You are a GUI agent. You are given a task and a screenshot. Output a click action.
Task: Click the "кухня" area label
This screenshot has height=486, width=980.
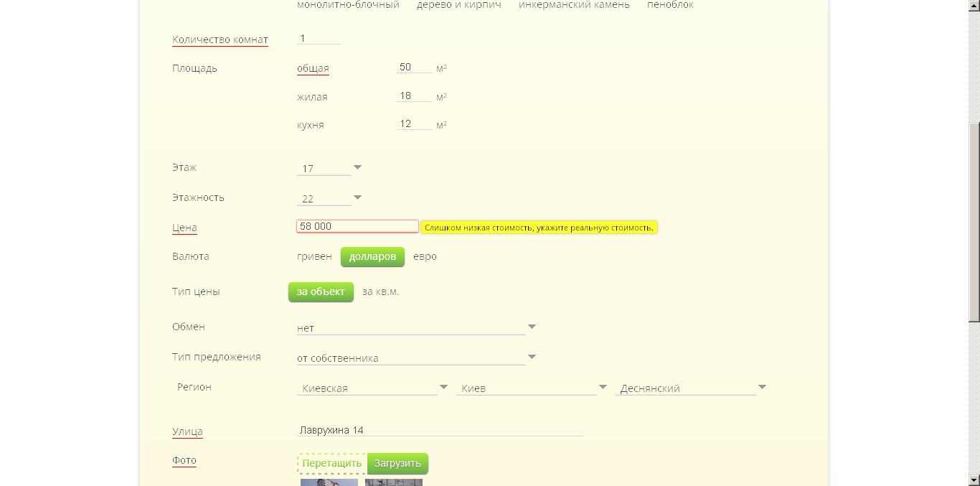(x=311, y=125)
